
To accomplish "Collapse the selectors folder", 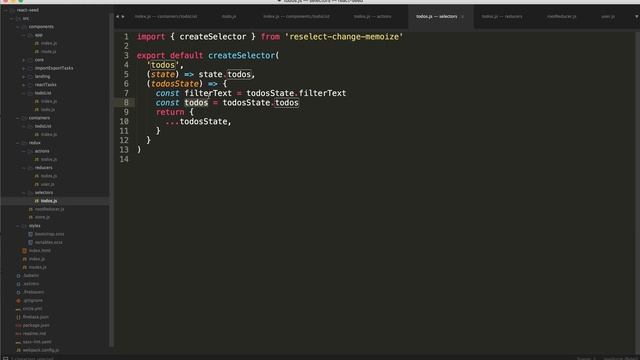I will [23, 193].
